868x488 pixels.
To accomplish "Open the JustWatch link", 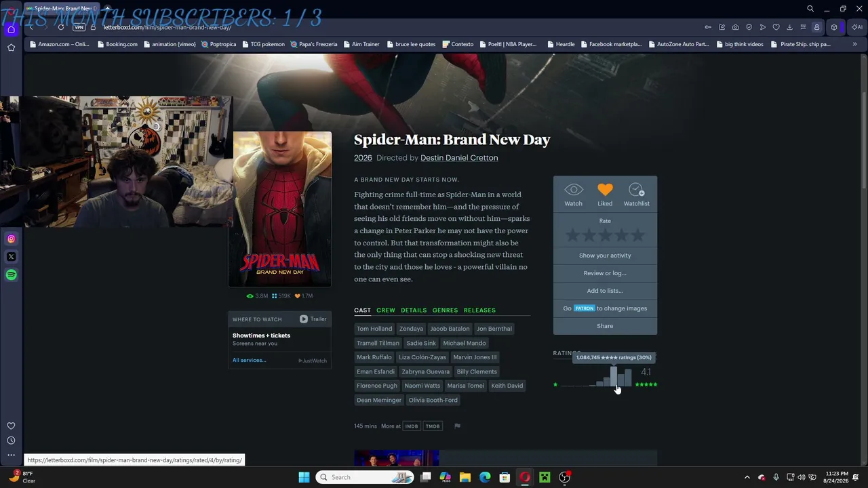I will (x=313, y=361).
